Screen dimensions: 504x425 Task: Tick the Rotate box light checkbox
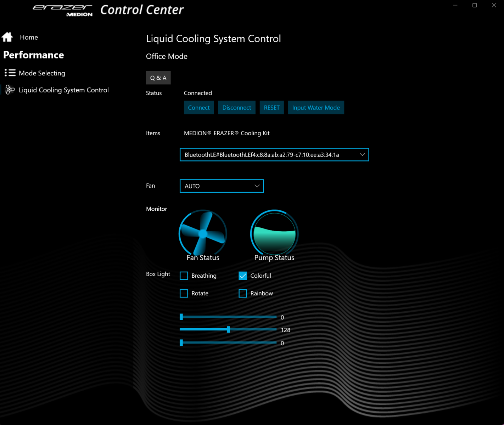(x=184, y=293)
